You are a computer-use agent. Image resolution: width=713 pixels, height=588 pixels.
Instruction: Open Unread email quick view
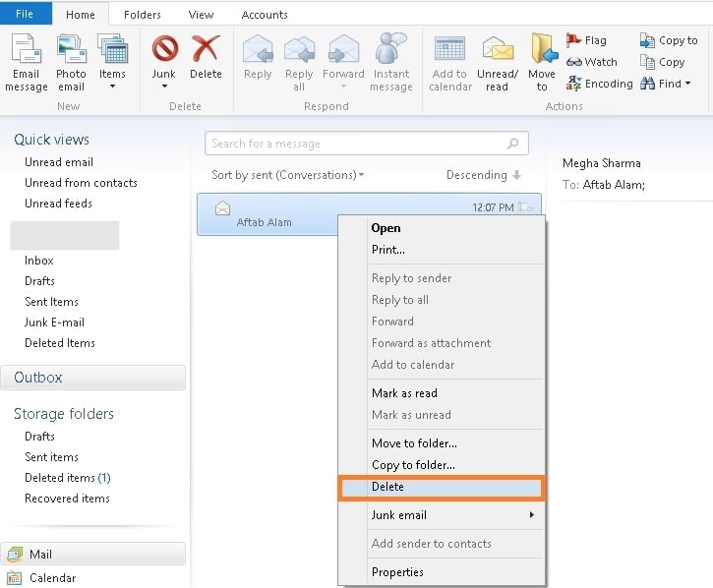click(x=59, y=162)
